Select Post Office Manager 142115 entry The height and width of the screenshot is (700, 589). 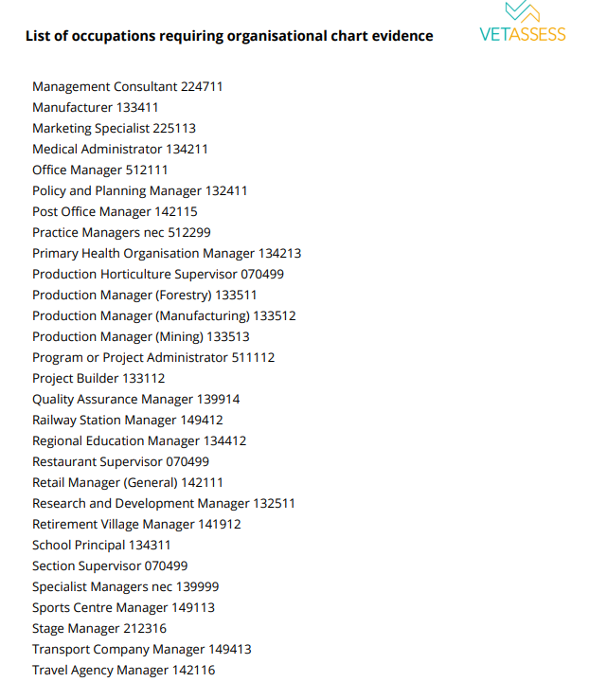(115, 211)
